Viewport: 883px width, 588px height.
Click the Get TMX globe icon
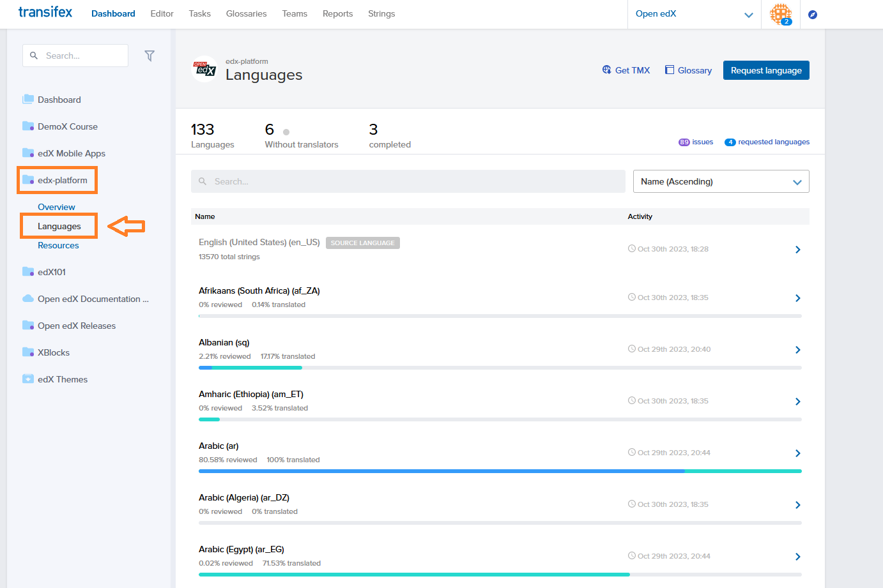607,70
